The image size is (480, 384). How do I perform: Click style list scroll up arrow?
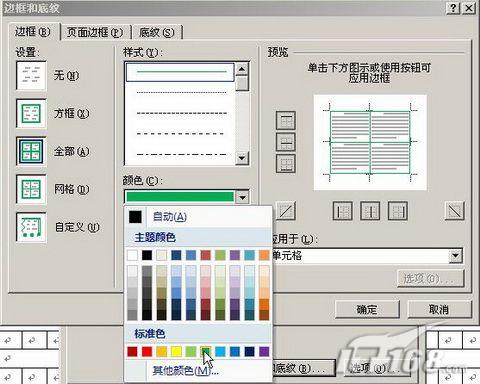tap(242, 69)
